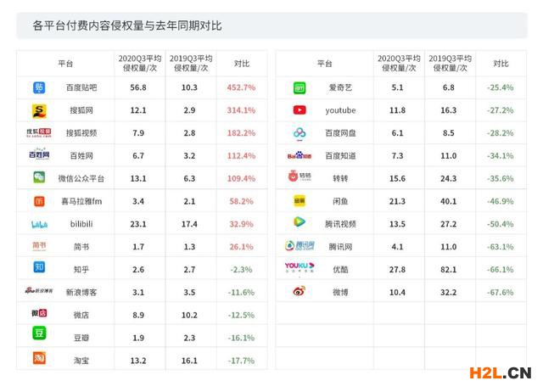Screen dimensions: 543x392
Task: Select the 56.8 value in 百度贴吧 row
Action: tap(138, 87)
